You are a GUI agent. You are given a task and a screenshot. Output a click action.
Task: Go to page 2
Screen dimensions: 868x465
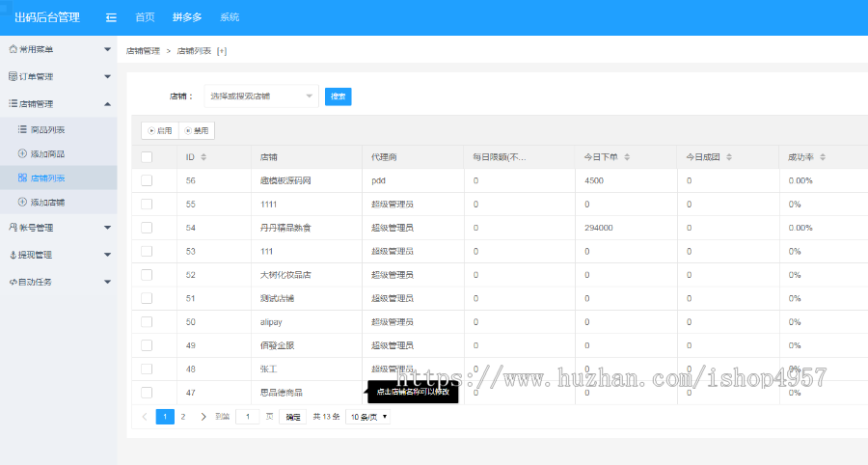(x=183, y=417)
